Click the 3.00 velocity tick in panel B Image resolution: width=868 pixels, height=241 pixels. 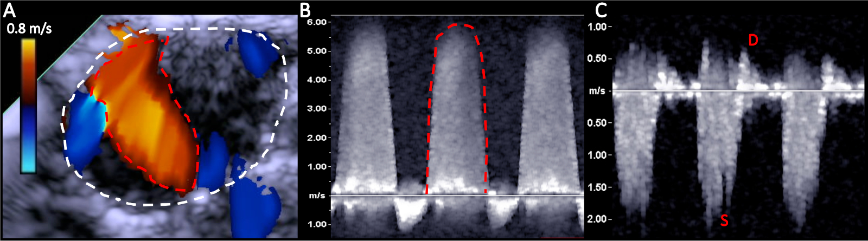[316, 109]
